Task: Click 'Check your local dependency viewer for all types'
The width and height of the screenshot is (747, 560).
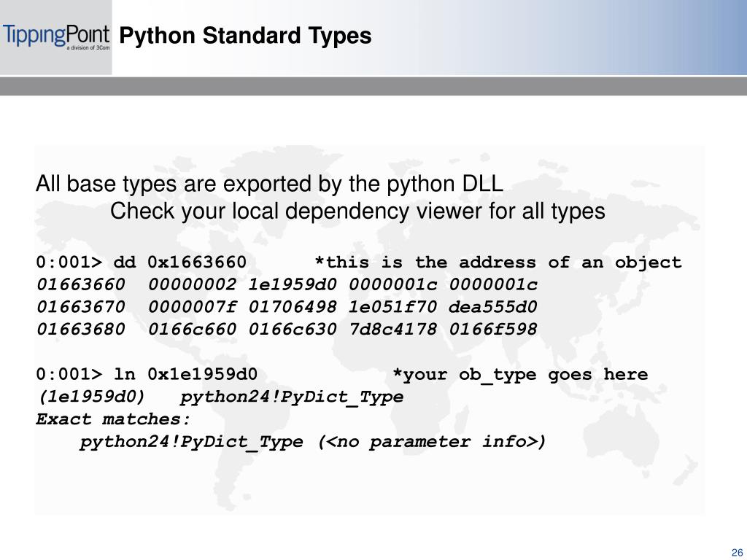Action: [x=357, y=211]
